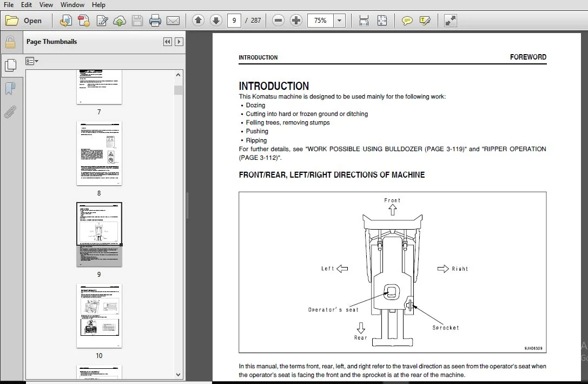Viewport: 588px width, 384px height.
Task: Click 'Felling trees, removing stumps' bullet
Action: pos(288,123)
